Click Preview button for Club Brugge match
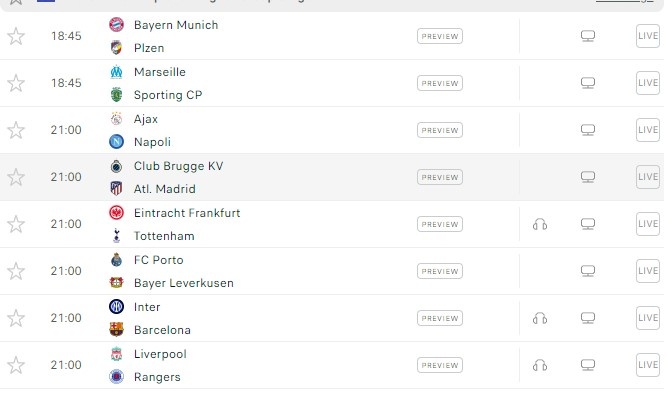672x406 pixels. (440, 177)
